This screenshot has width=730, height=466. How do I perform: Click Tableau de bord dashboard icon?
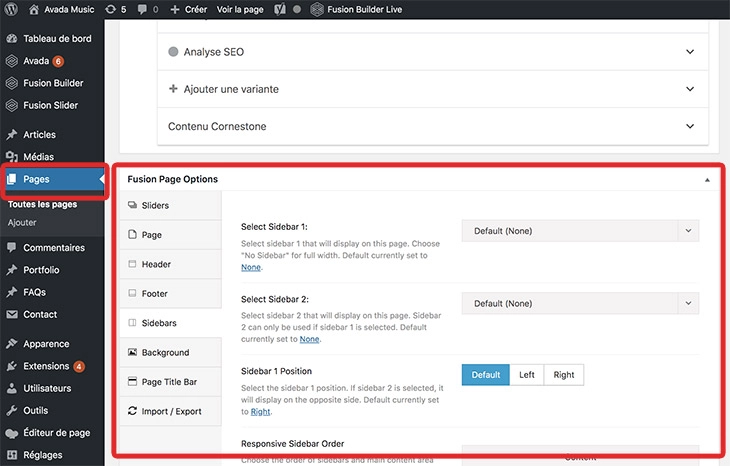coord(12,39)
